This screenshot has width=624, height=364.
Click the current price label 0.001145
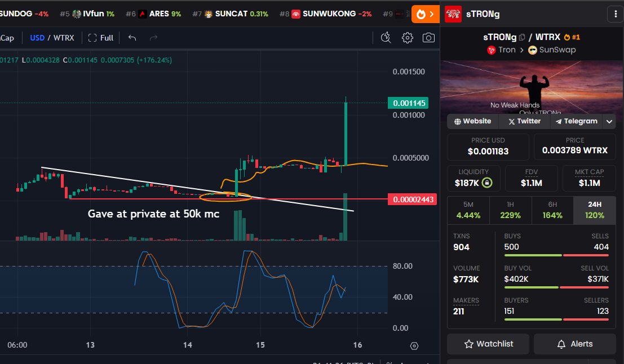(x=409, y=103)
